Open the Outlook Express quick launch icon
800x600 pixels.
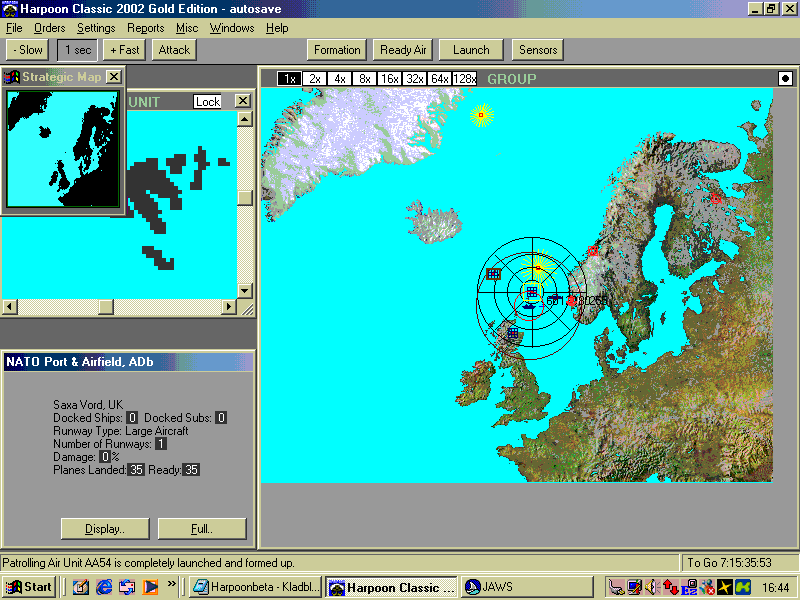click(128, 587)
